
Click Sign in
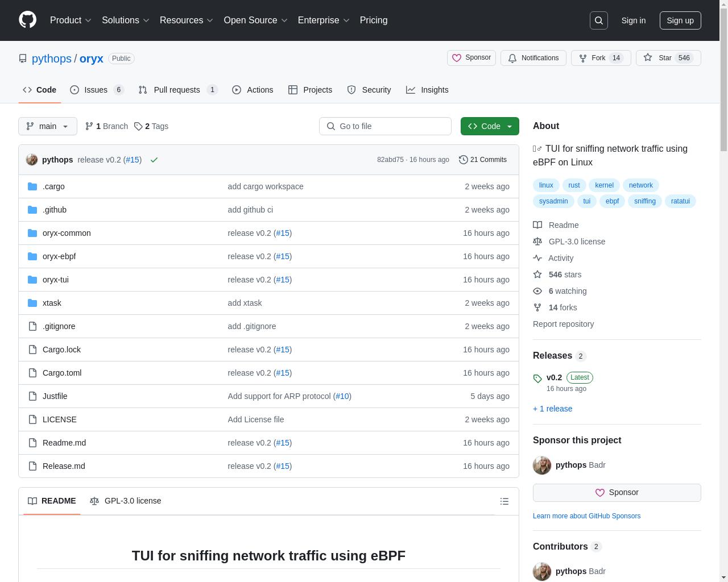pos(633,20)
